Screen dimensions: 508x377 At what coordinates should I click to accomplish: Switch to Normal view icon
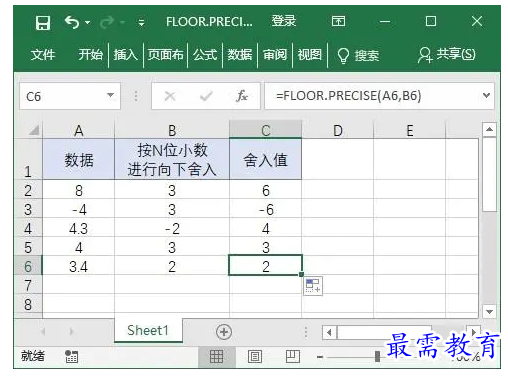coord(216,356)
